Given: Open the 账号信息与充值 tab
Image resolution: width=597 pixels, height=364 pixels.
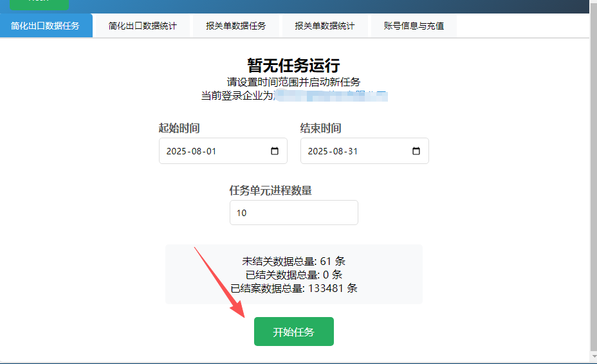Looking at the screenshot, I should 414,26.
